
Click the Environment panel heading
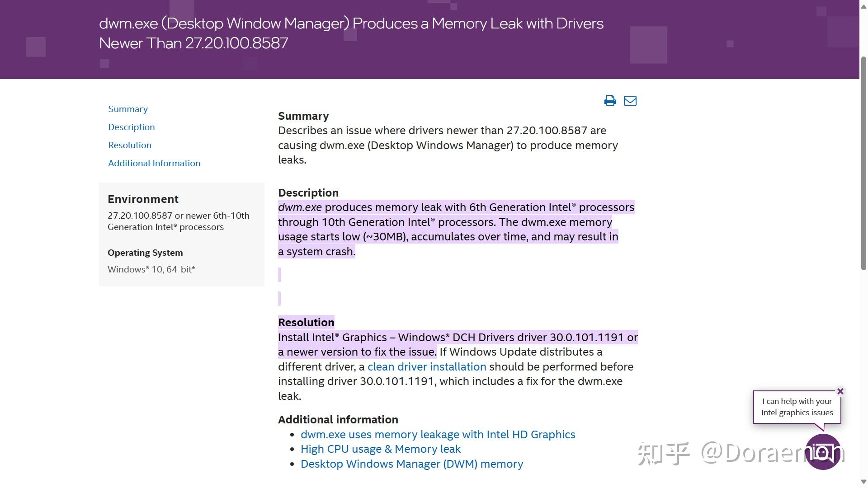143,199
